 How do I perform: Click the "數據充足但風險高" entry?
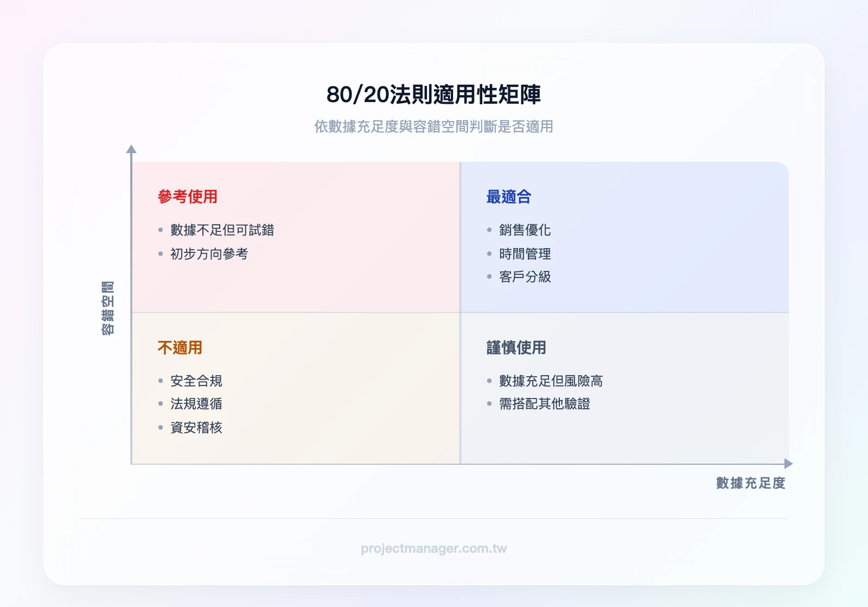coord(550,381)
